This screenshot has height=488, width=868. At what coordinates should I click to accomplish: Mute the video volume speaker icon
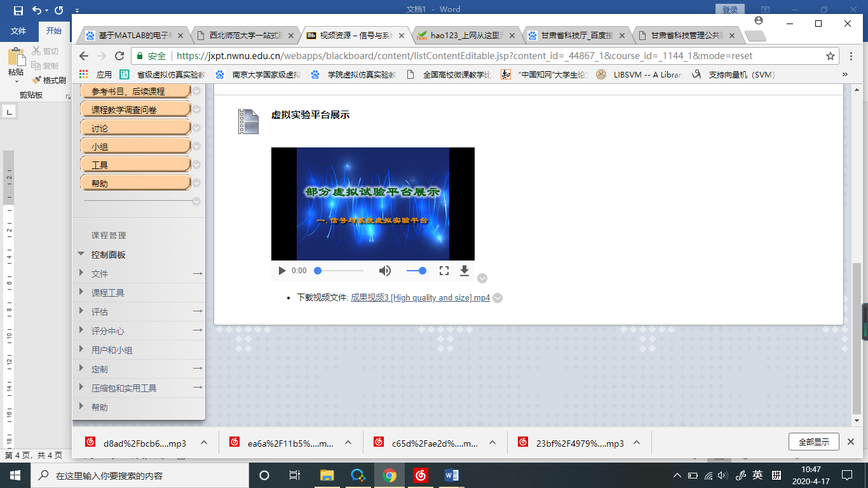point(385,271)
